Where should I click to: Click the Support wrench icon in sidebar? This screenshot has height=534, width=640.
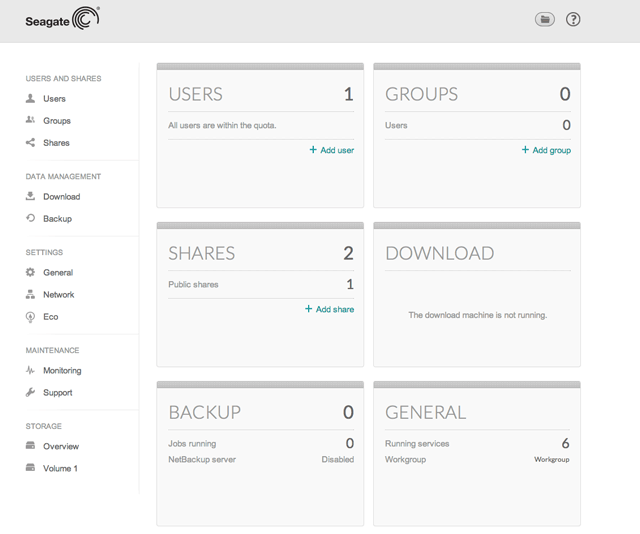(31, 393)
